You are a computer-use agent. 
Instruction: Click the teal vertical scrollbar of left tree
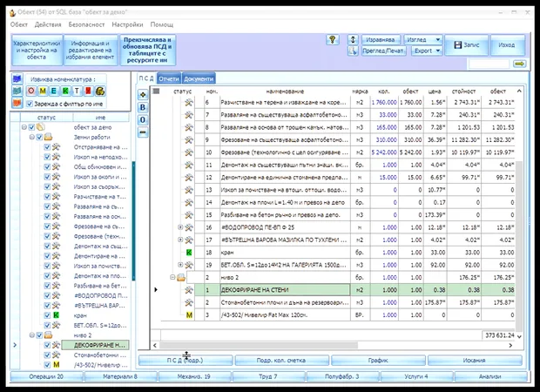coord(133,220)
